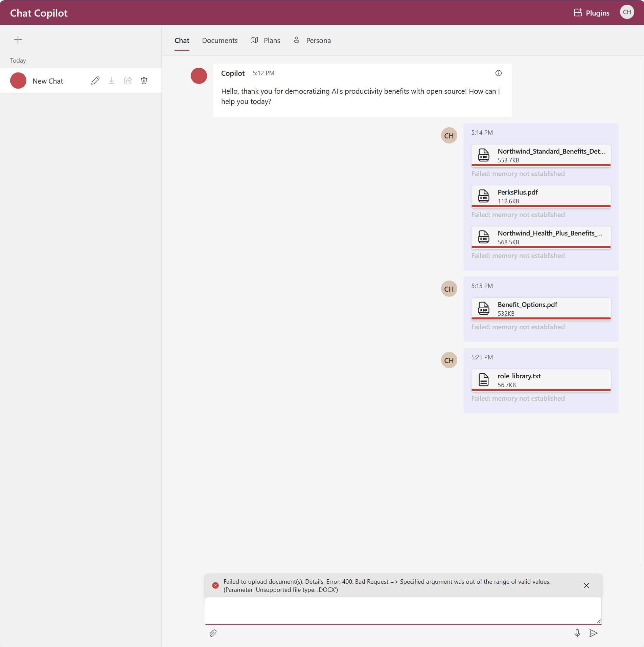
Task: Send the message with the send arrow
Action: point(594,633)
